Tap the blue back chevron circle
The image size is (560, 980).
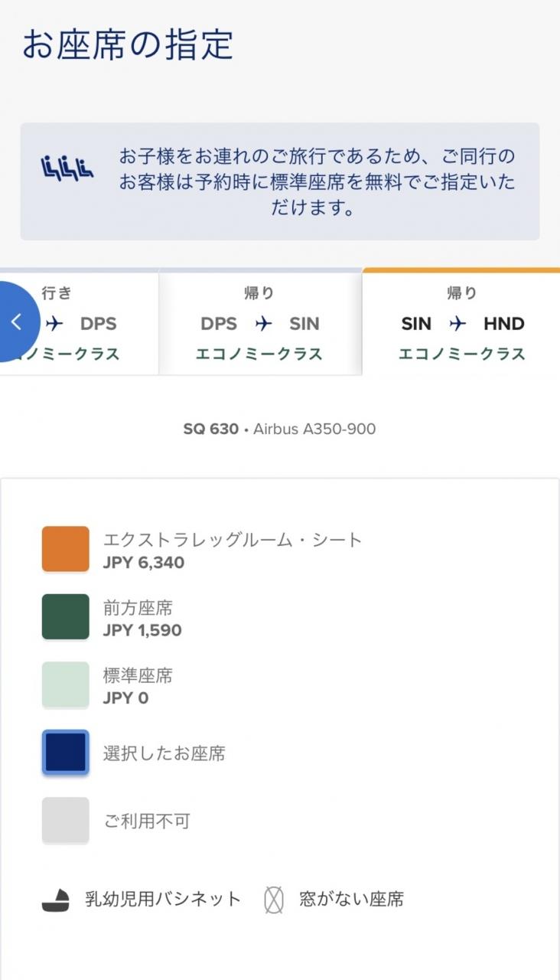pyautogui.click(x=17, y=322)
